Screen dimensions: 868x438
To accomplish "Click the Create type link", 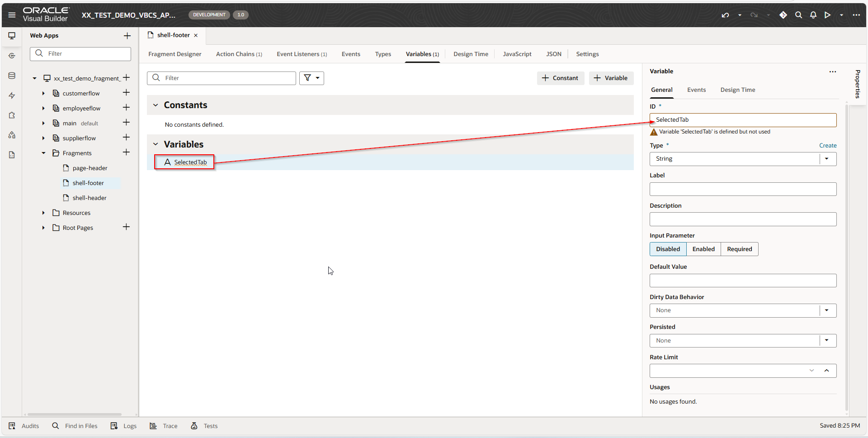I will (827, 146).
